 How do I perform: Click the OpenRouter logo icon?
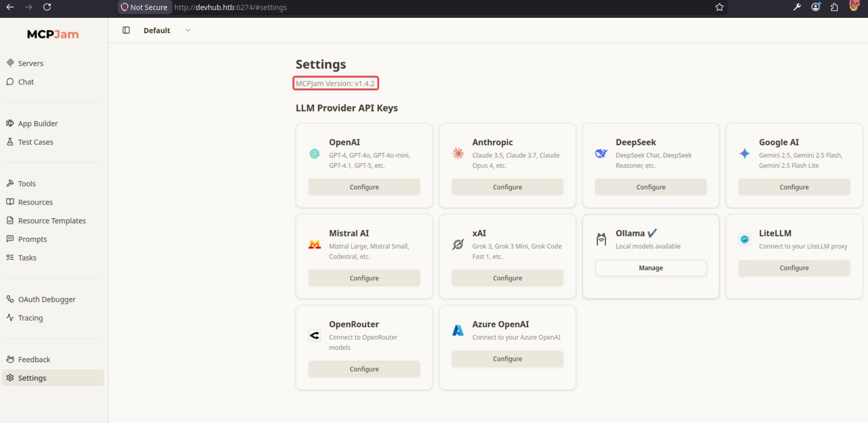coord(315,335)
